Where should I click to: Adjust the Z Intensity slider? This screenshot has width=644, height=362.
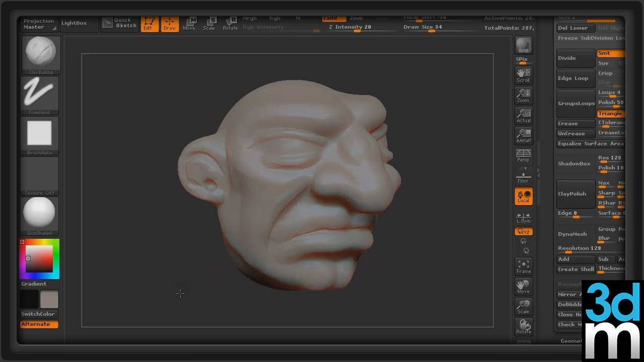(x=357, y=28)
